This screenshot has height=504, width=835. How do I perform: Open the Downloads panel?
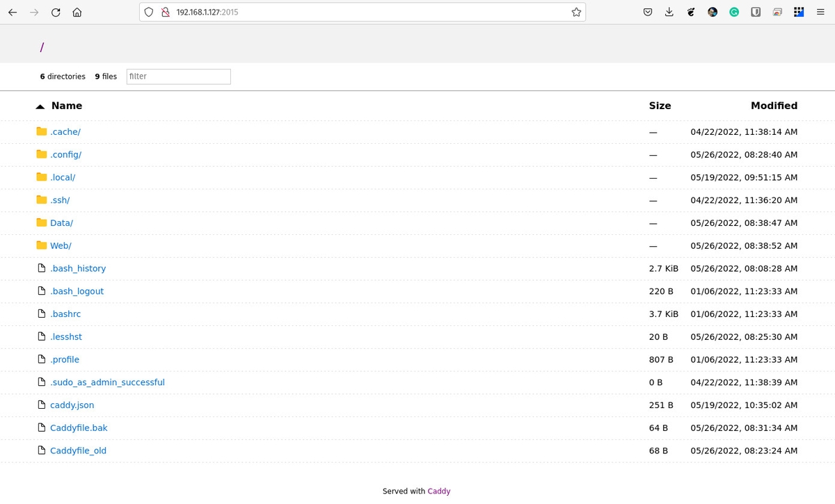pyautogui.click(x=669, y=12)
